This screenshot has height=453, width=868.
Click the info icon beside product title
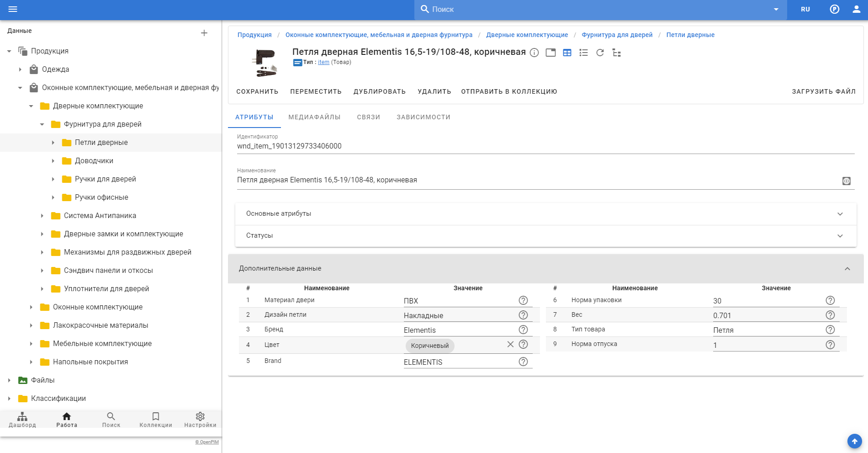(534, 53)
